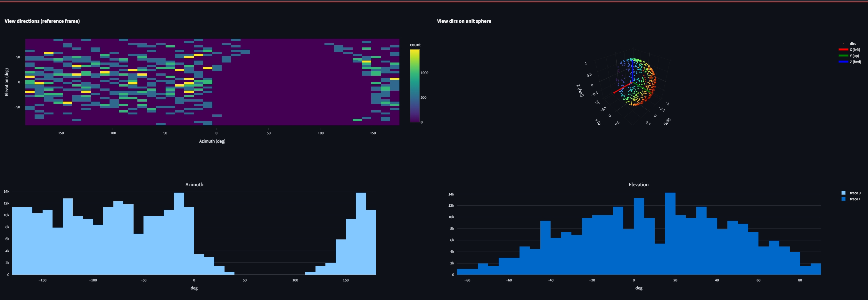The image size is (868, 300).
Task: Click the blue Z (fwd) legend swatch
Action: click(843, 62)
